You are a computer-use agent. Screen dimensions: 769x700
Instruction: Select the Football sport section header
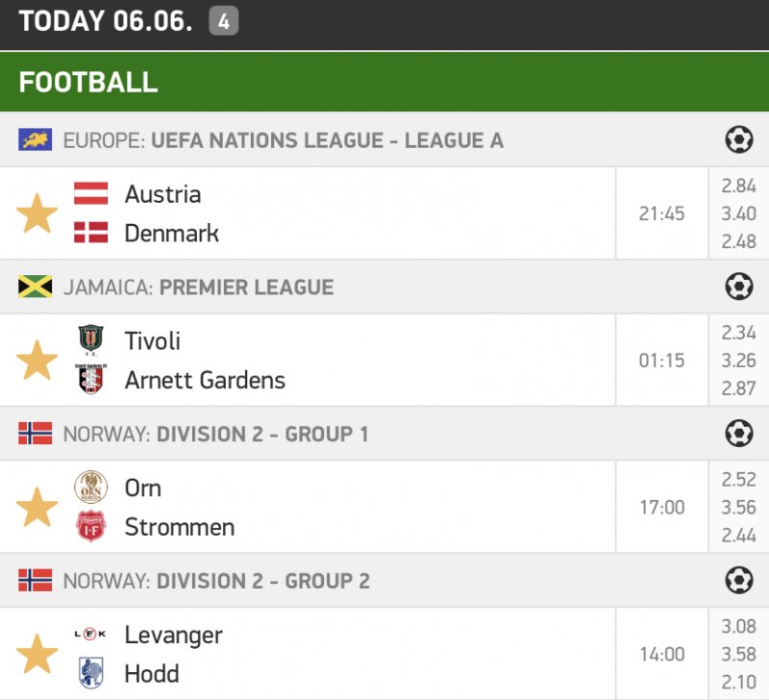click(88, 82)
